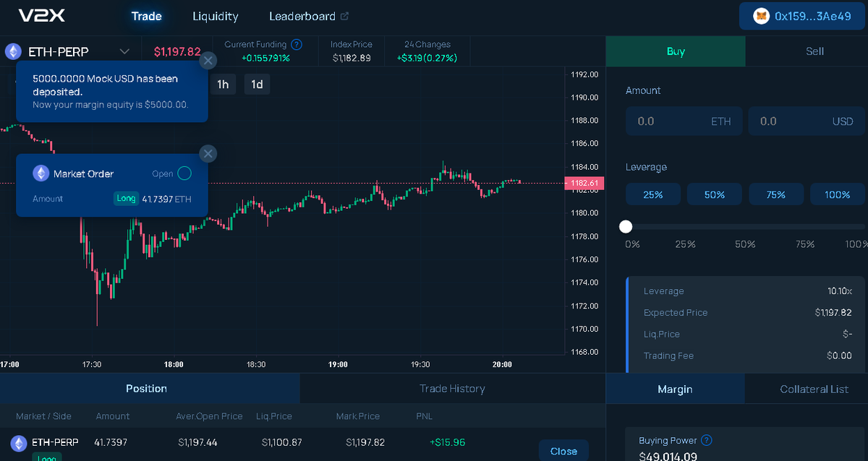The width and height of the screenshot is (868, 461).
Task: Click the leverage slider track at 50%
Action: [x=745, y=227]
